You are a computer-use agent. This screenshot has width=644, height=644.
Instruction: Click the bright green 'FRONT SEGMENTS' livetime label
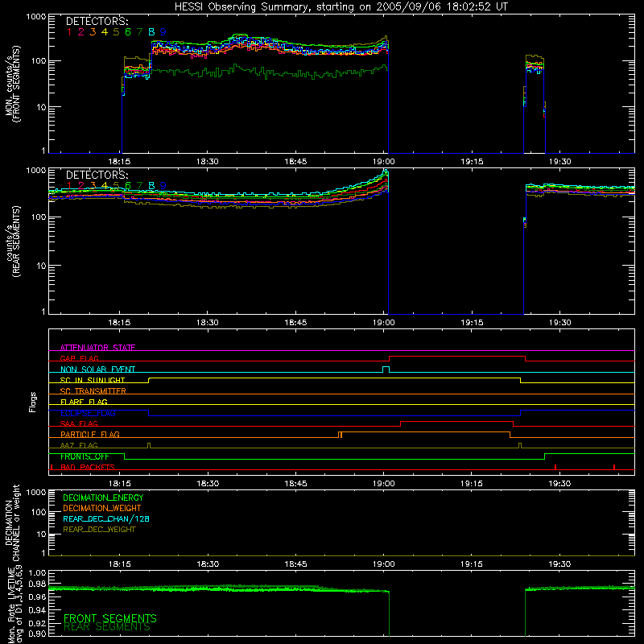point(110,618)
